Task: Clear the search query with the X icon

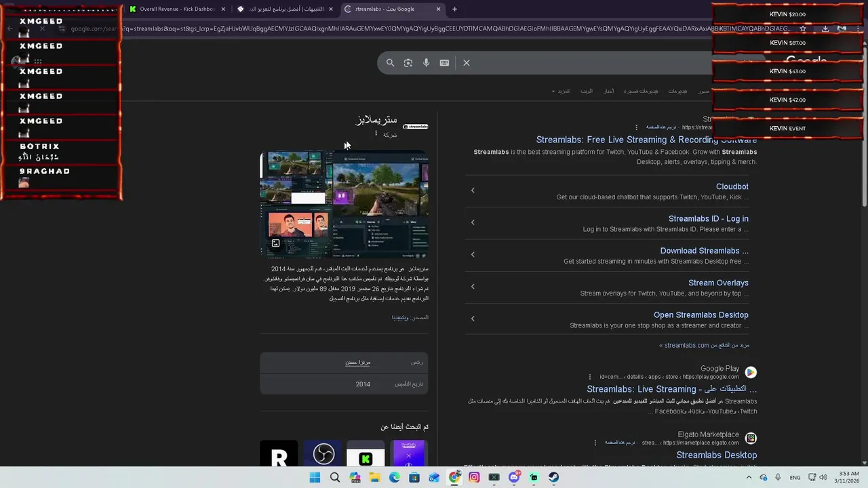Action: tap(467, 62)
